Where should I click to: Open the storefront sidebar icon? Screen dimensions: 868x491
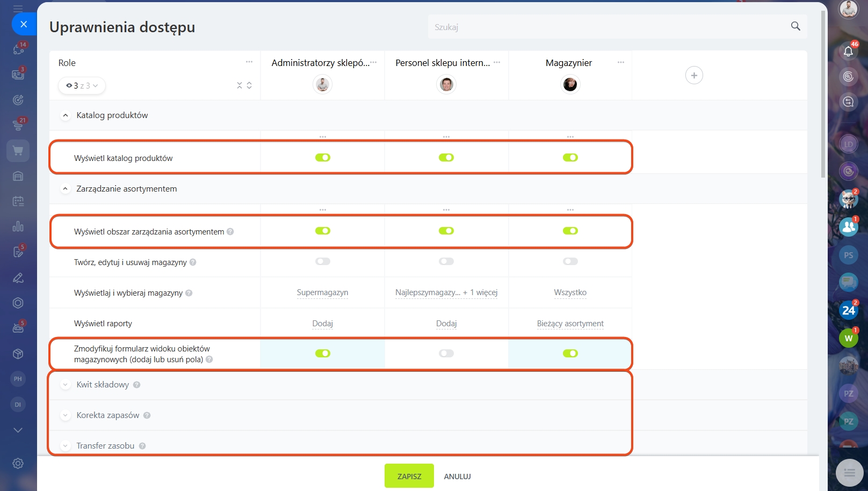point(18,176)
